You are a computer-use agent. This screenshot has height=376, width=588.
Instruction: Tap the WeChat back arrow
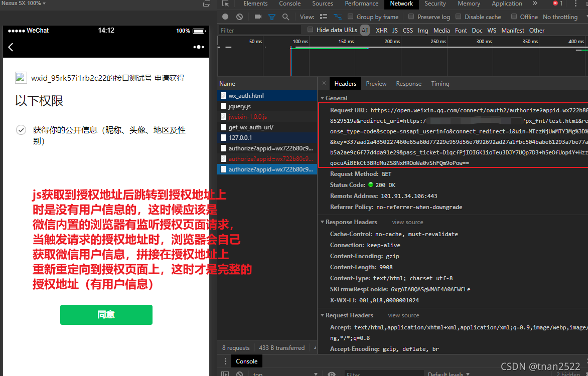[11, 47]
